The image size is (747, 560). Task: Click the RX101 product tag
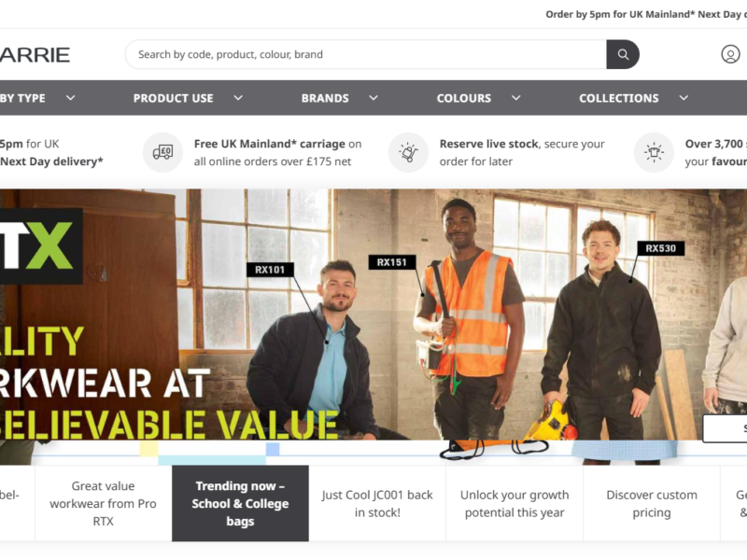point(270,270)
